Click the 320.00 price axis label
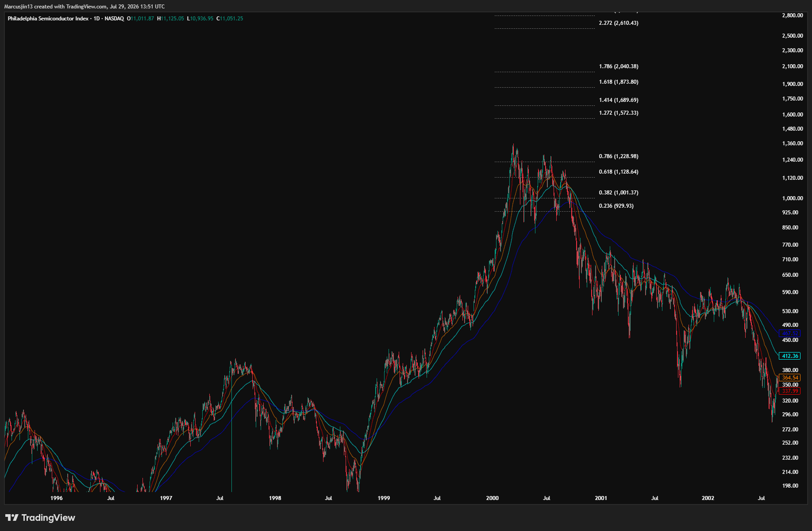 coord(790,401)
